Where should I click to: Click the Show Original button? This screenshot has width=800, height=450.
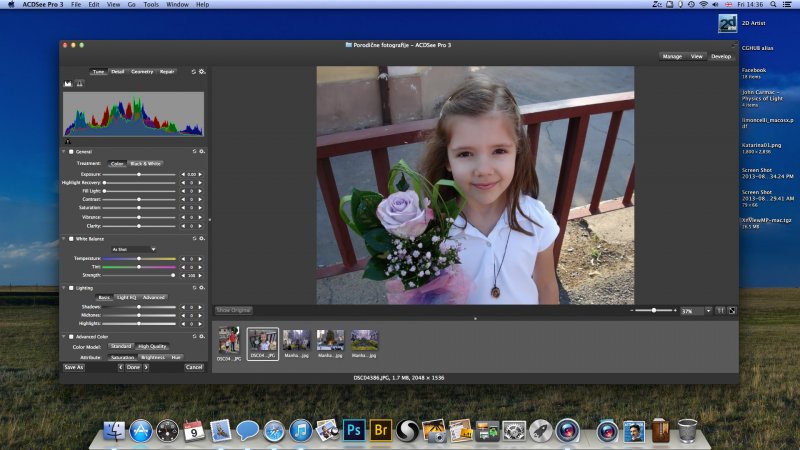(x=233, y=310)
